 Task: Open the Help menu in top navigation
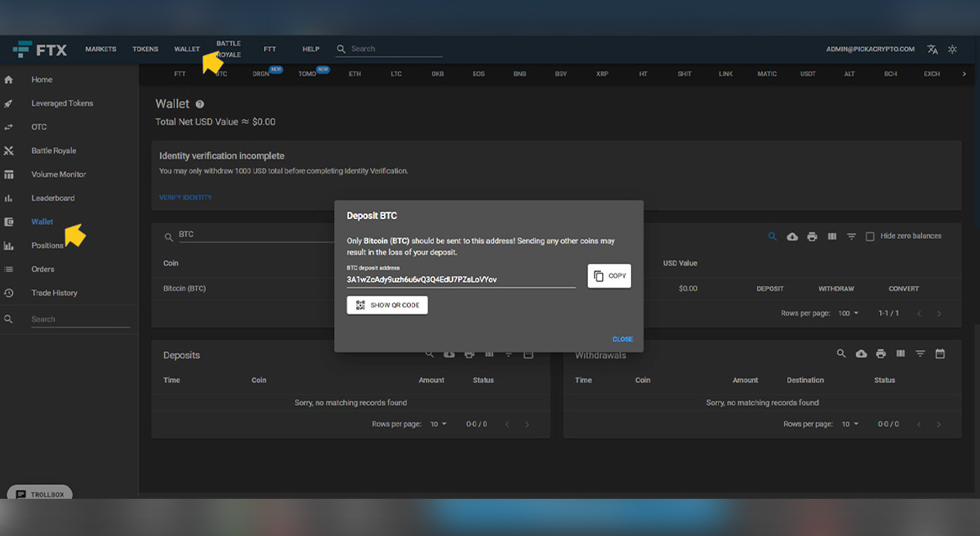click(310, 50)
